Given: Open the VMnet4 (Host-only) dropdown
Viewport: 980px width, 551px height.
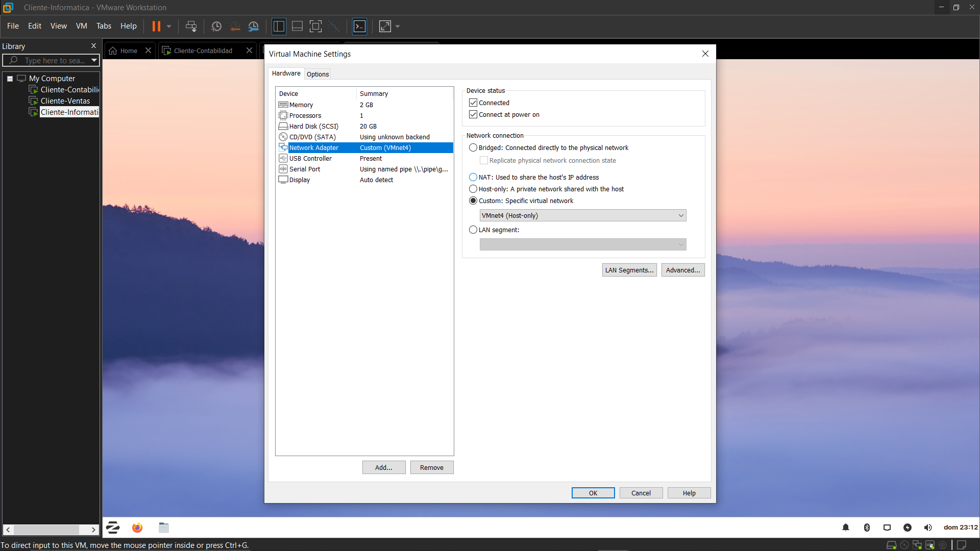Looking at the screenshot, I should pos(582,216).
